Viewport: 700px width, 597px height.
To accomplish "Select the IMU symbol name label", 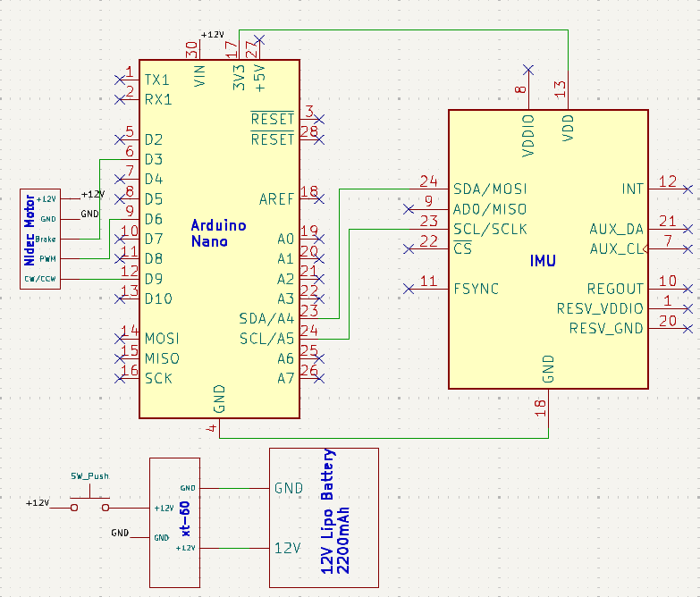I will point(543,261).
